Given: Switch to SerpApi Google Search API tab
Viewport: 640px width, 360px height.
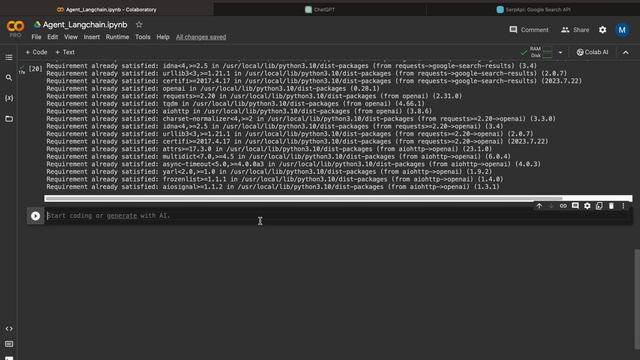Looking at the screenshot, I should pyautogui.click(x=533, y=9).
